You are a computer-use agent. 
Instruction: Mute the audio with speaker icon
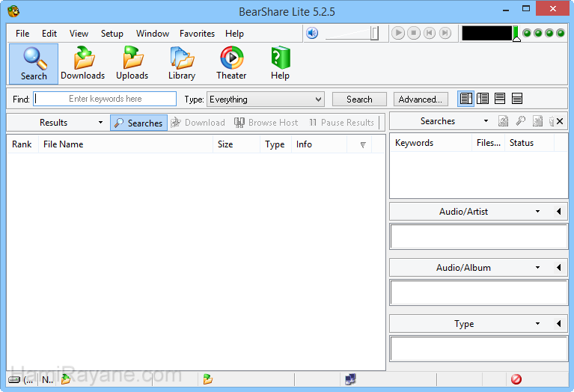(x=312, y=34)
